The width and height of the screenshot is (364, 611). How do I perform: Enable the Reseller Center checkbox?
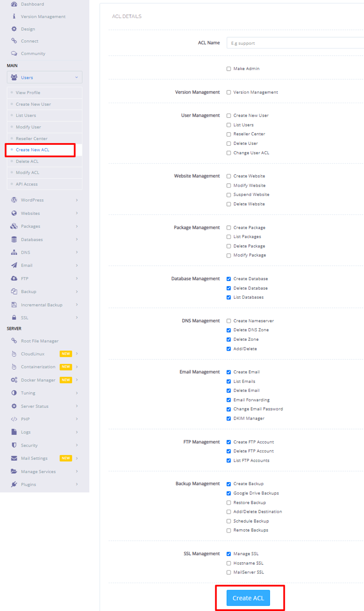pos(229,134)
